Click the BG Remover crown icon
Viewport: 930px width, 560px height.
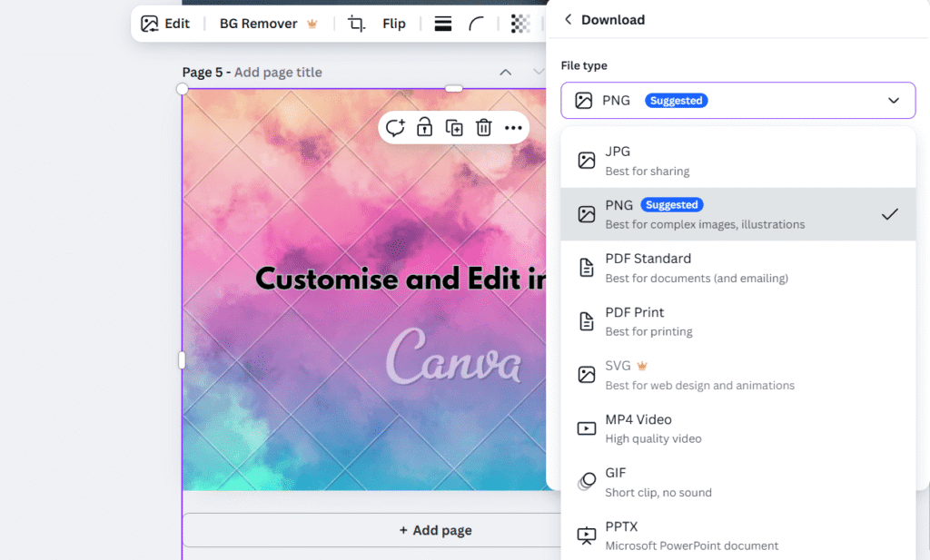[312, 24]
